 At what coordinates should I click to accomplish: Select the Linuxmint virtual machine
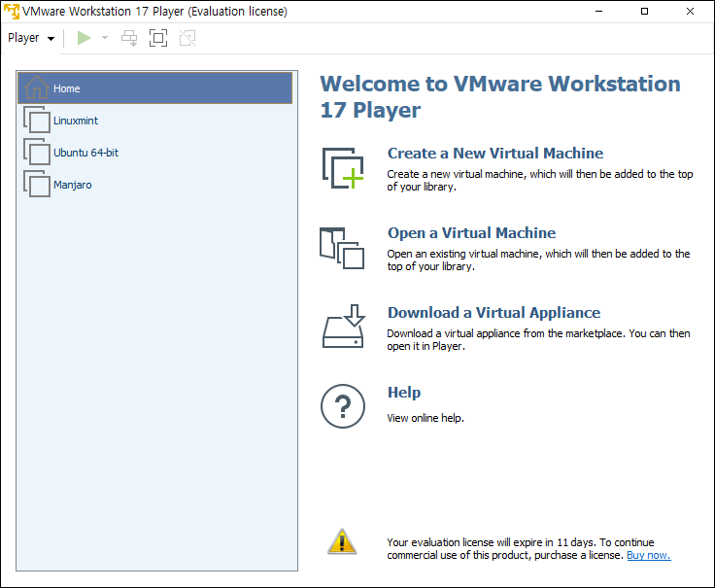click(155, 121)
